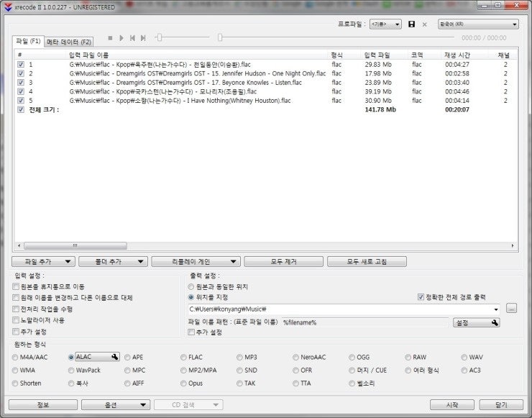Uncheck the checkbox for file row 5
This screenshot has height=418, width=532.
tap(21, 100)
